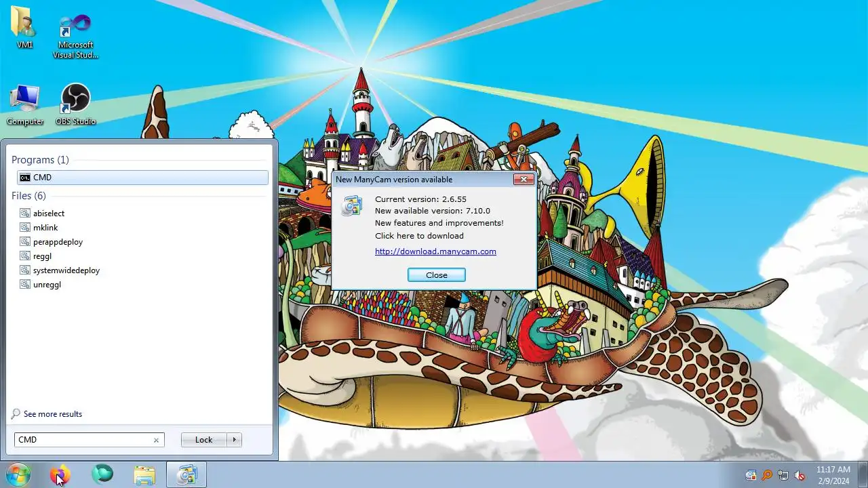The height and width of the screenshot is (488, 868).
Task: Click ManyCam dialog title bar X
Action: 523,180
